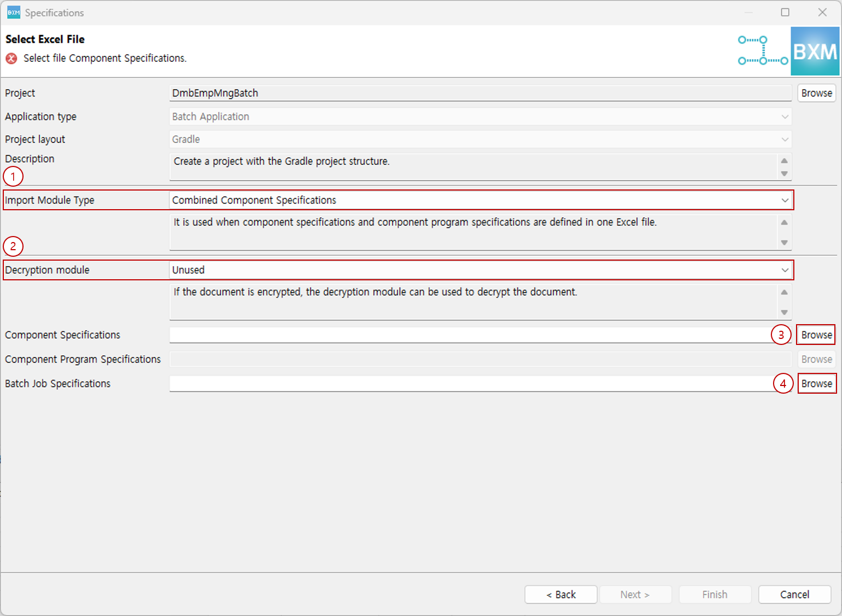This screenshot has width=842, height=616.
Task: Browse for the Batch Job Specifications file
Action: click(x=817, y=383)
